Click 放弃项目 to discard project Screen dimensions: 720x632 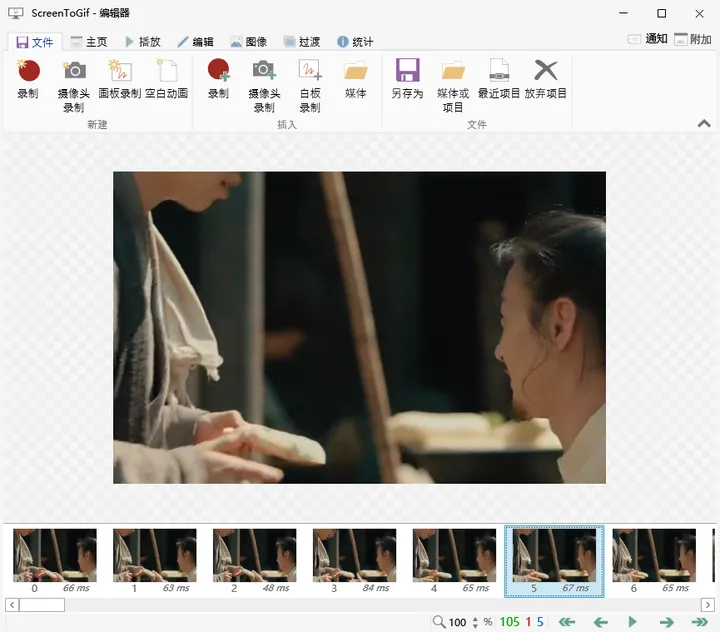(546, 79)
